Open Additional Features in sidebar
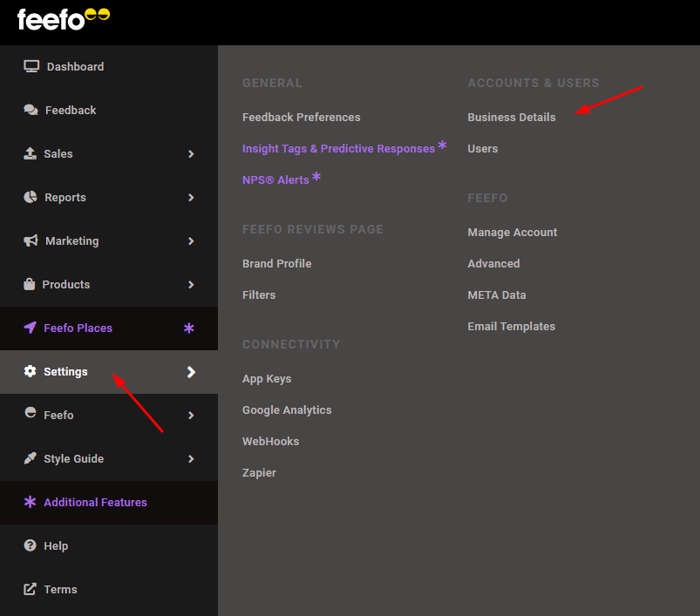700x616 pixels. coord(95,503)
